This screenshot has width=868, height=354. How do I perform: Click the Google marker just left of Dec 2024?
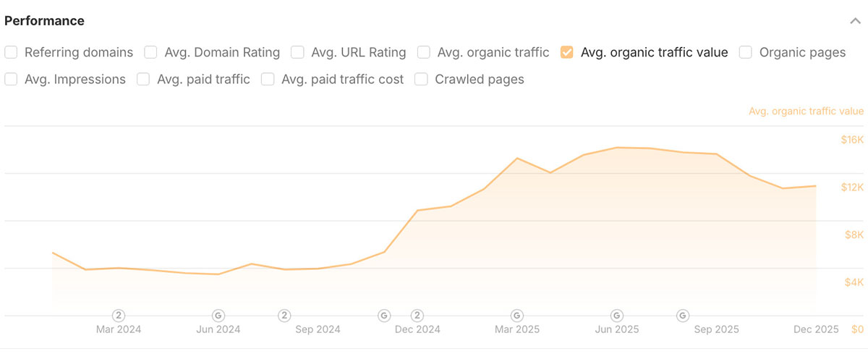pos(384,316)
